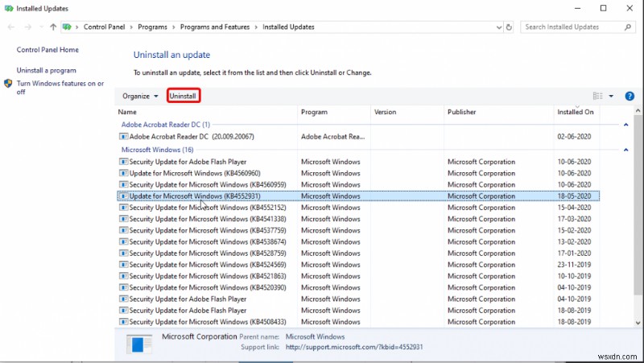
Task: Click the icon of Adobe Acrobat Reader DC update
Action: [x=123, y=137]
